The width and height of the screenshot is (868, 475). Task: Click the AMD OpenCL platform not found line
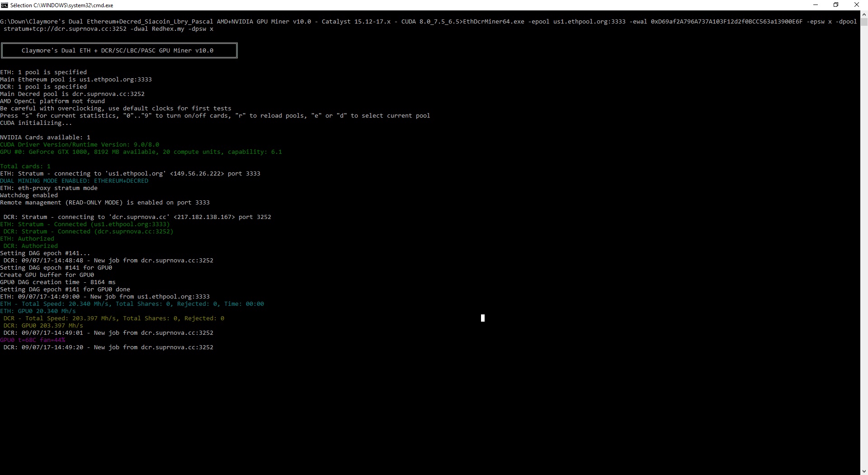(52, 101)
